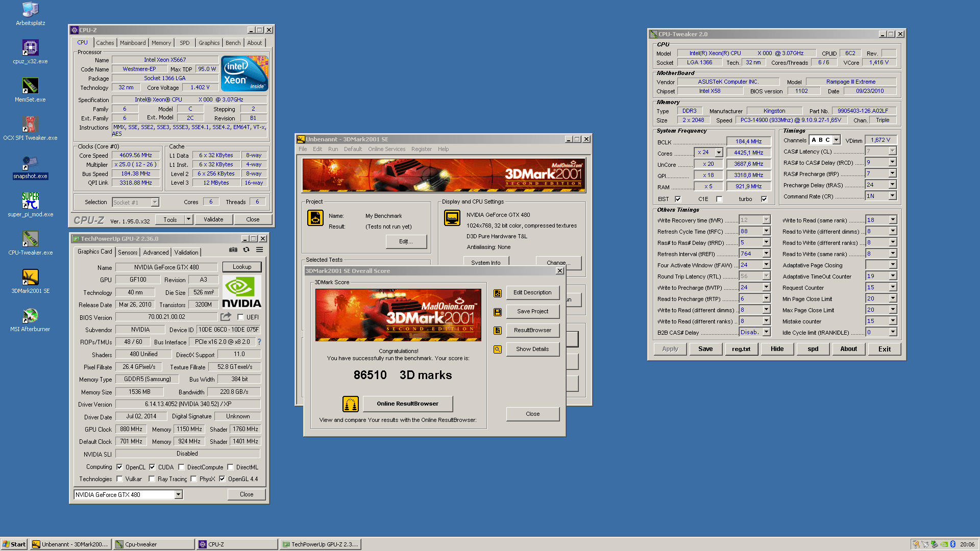Toggle the UEFI checkbox in GPU-Z

[241, 317]
